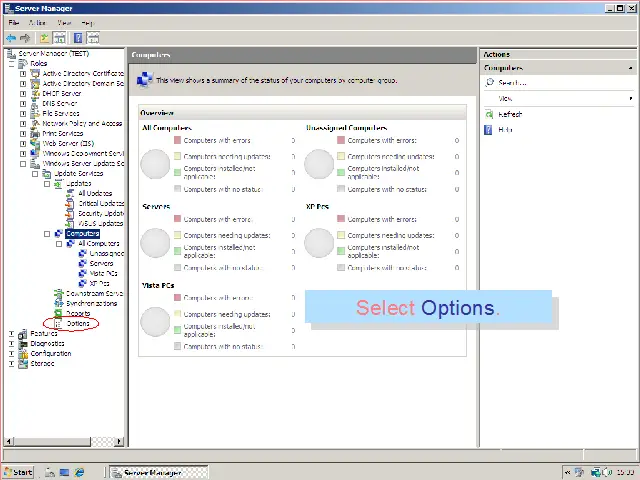Screen dimensions: 640x480
Task: Go back with the toolbar back arrow
Action: coord(11,38)
